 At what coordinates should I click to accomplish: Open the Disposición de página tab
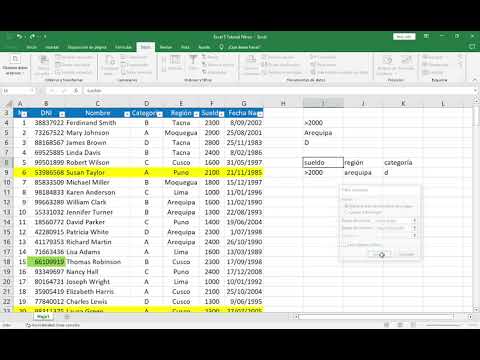tap(87, 47)
